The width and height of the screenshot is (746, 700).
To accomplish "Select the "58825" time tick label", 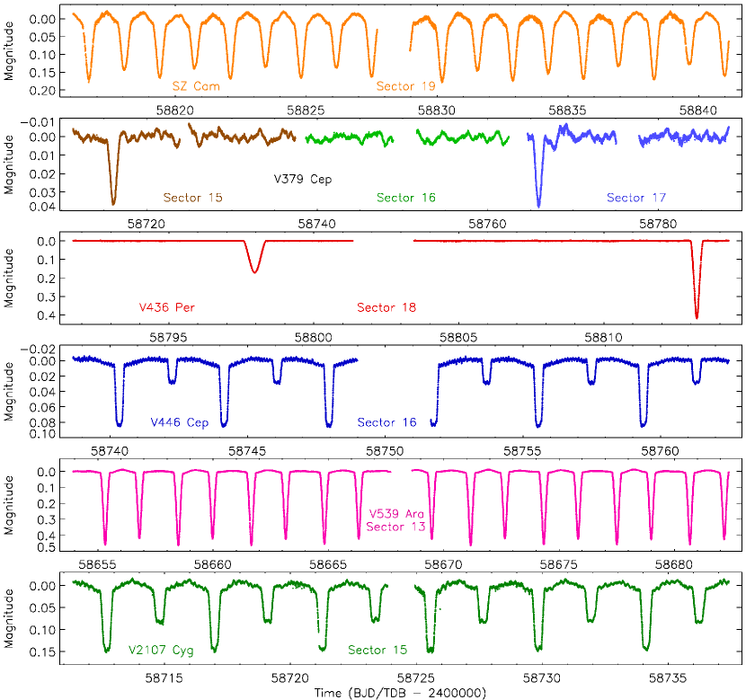I will coord(306,111).
